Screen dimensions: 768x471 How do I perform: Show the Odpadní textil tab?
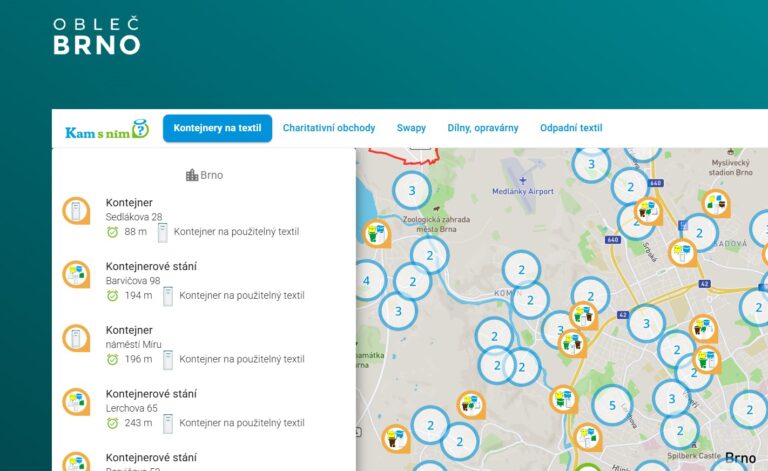[x=571, y=129]
